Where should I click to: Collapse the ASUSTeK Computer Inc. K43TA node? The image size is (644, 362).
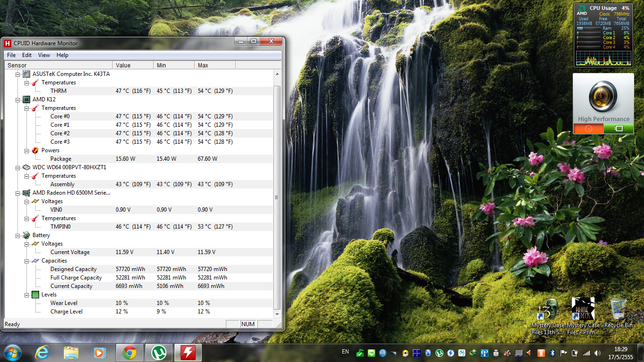(x=18, y=74)
